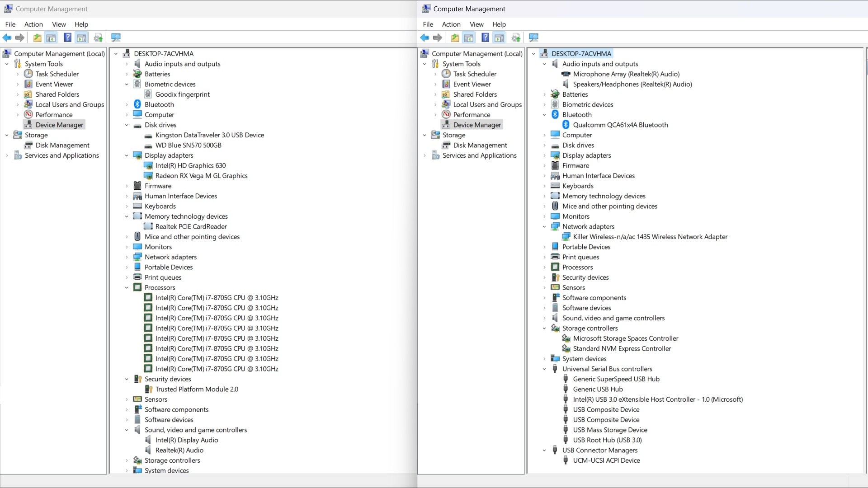Viewport: 868px width, 488px height.
Task: Open View menu in right window
Action: (476, 24)
